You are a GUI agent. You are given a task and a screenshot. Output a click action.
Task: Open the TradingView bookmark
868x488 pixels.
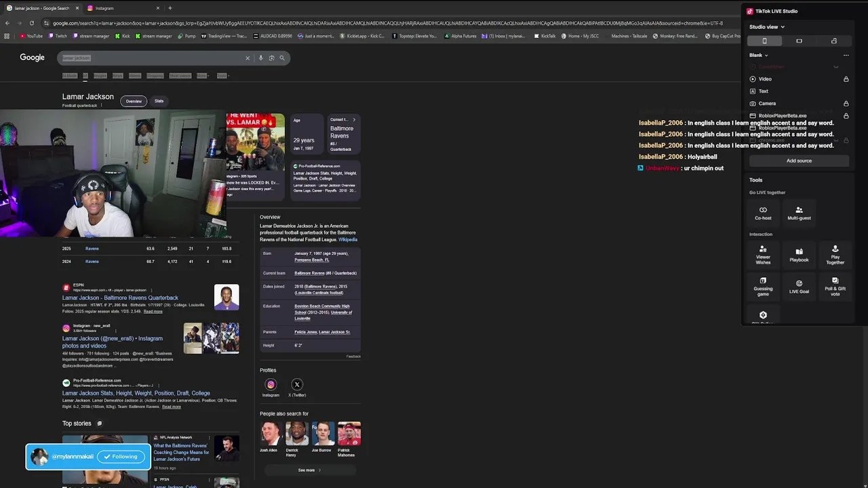224,36
